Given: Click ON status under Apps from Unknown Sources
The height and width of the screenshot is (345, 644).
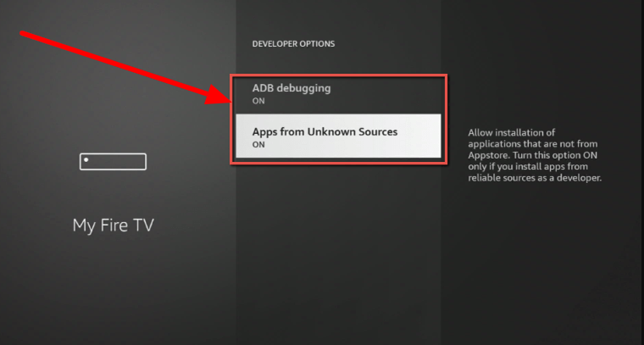Looking at the screenshot, I should tap(259, 145).
